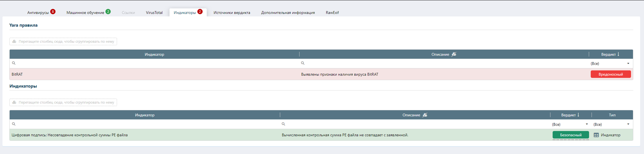
Task: Click the red Вредоносный verdict button
Action: (610, 74)
